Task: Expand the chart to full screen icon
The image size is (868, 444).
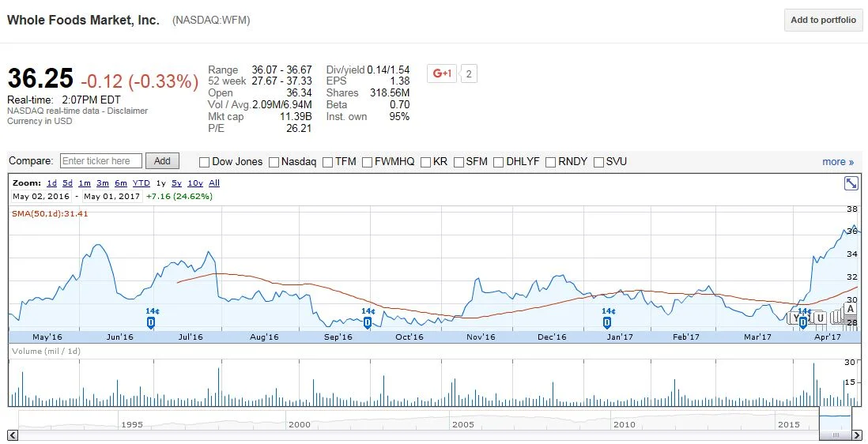Action: pos(851,183)
